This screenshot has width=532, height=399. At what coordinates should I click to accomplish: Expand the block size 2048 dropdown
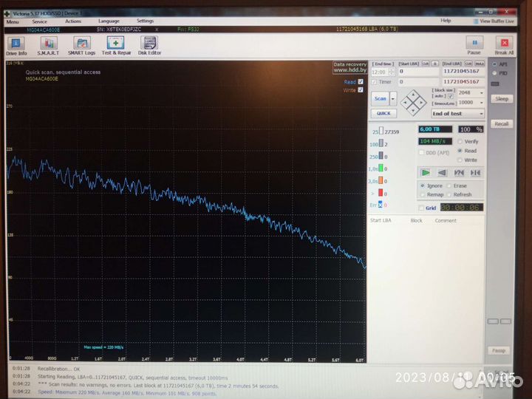[x=481, y=93]
